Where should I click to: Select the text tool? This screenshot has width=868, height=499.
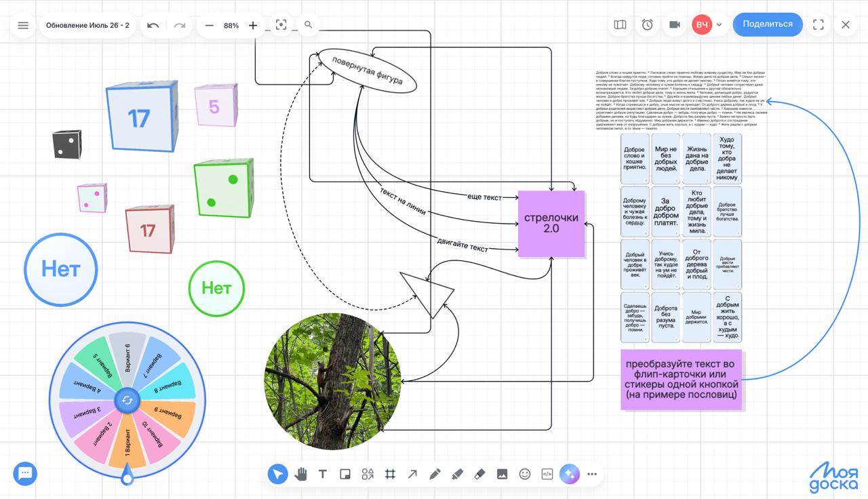coord(323,474)
